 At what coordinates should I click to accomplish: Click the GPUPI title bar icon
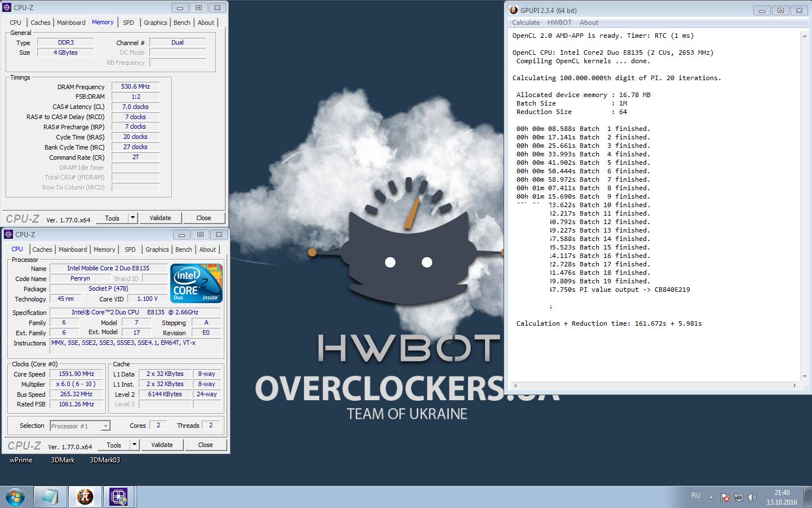click(514, 10)
